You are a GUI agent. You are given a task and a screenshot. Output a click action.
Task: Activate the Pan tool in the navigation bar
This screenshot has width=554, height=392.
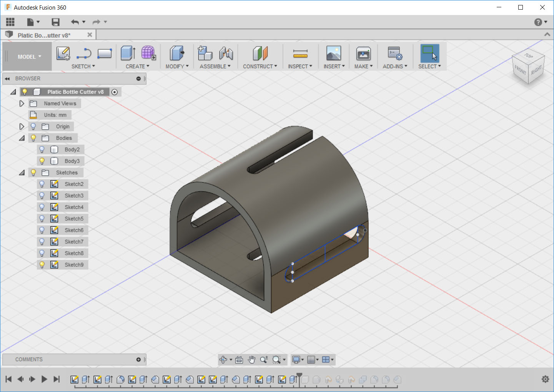click(251, 360)
